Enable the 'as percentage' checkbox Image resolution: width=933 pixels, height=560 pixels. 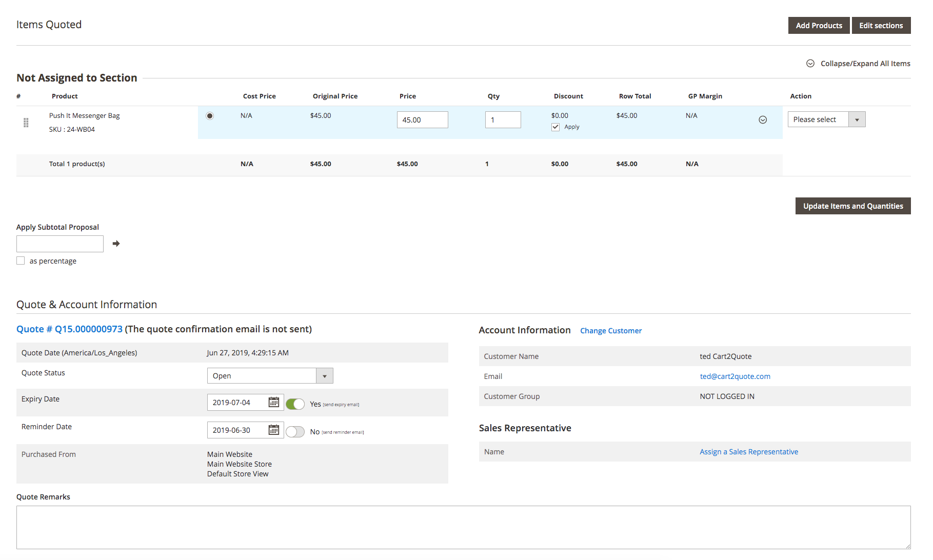click(x=21, y=261)
